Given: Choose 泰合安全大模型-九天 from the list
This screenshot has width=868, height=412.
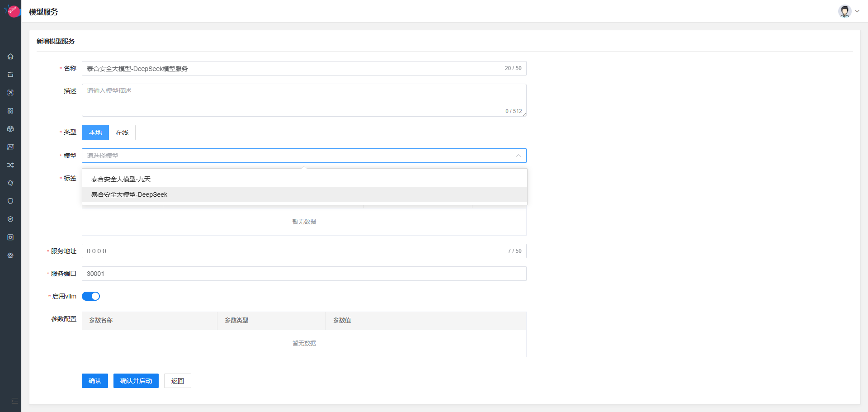Looking at the screenshot, I should point(121,179).
